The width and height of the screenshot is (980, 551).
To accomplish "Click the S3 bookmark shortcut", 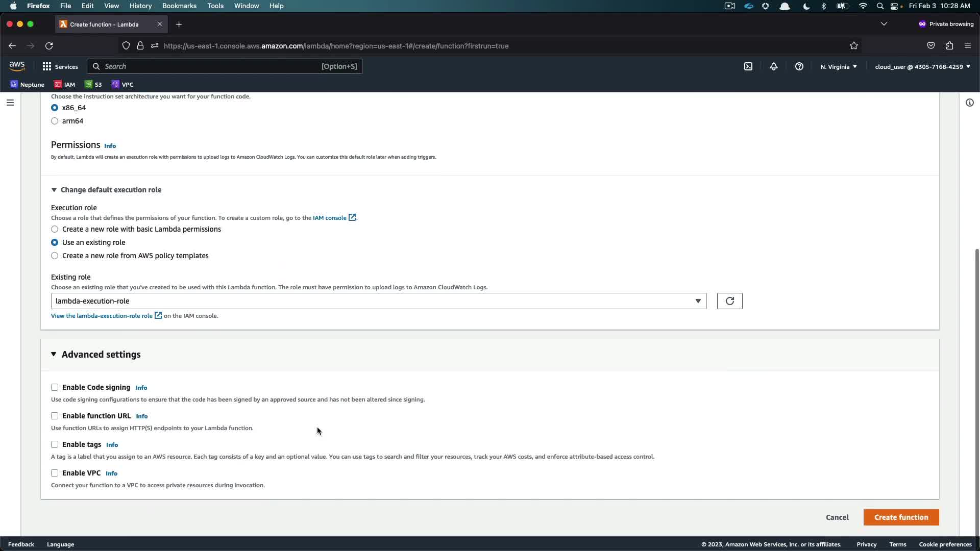I will (x=93, y=84).
